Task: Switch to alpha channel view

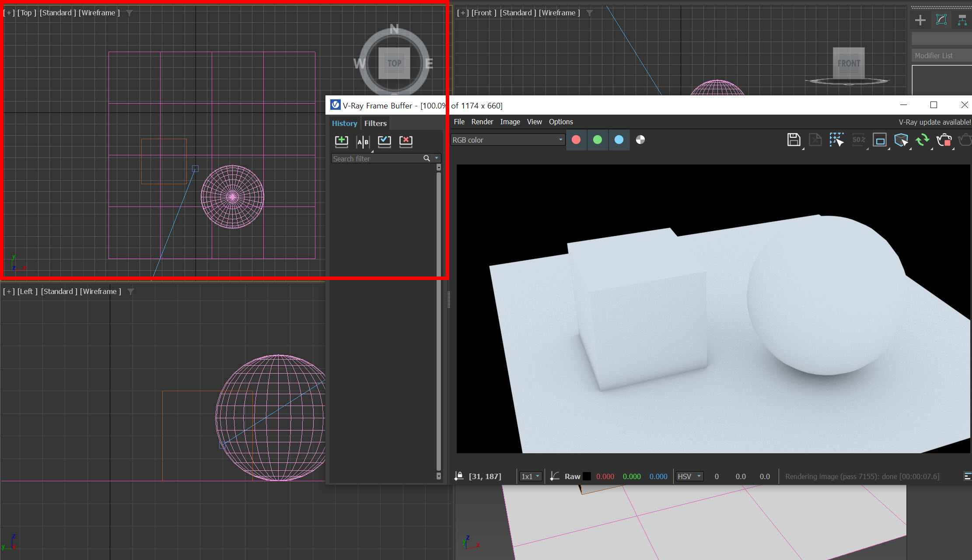Action: click(x=640, y=140)
